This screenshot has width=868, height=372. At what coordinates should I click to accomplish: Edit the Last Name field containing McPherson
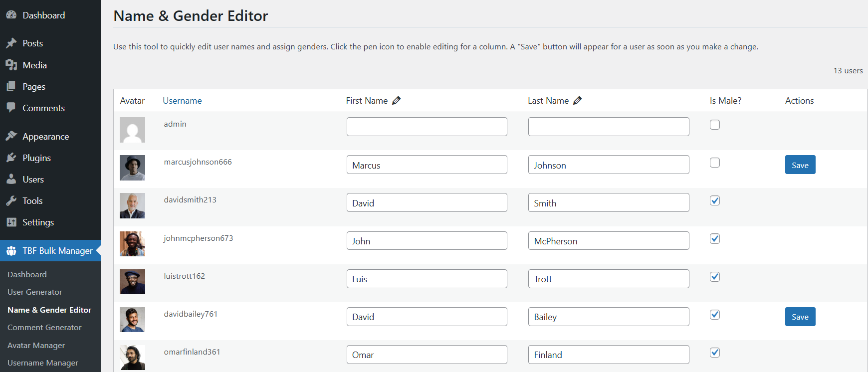point(608,241)
